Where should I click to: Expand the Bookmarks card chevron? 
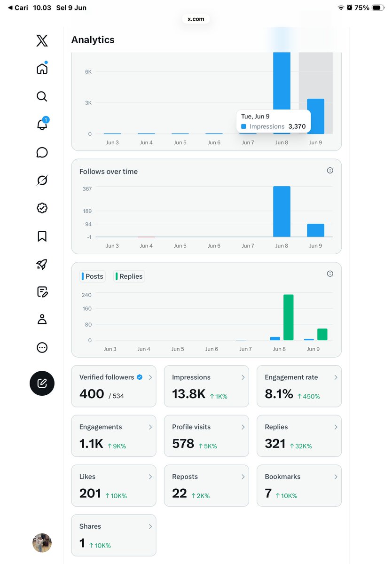(x=336, y=477)
